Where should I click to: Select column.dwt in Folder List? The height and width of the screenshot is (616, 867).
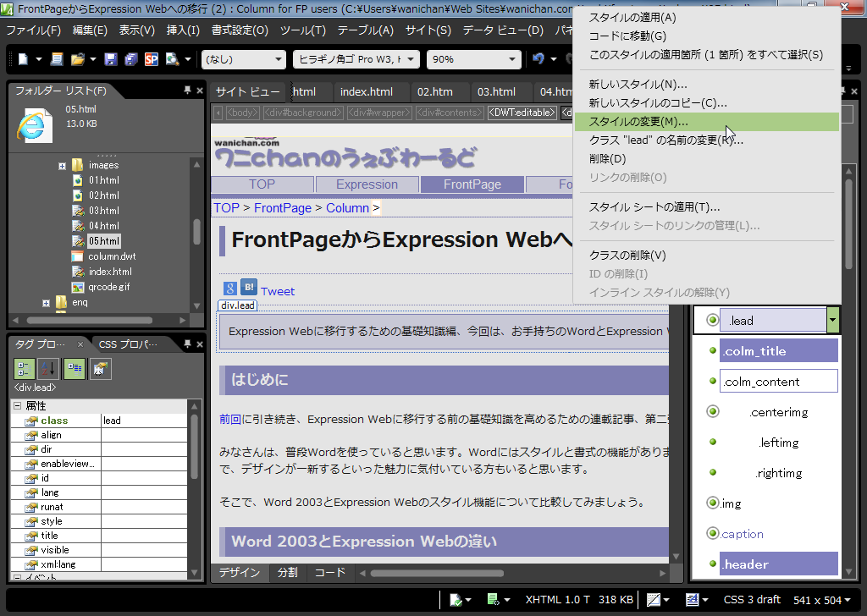pyautogui.click(x=112, y=256)
